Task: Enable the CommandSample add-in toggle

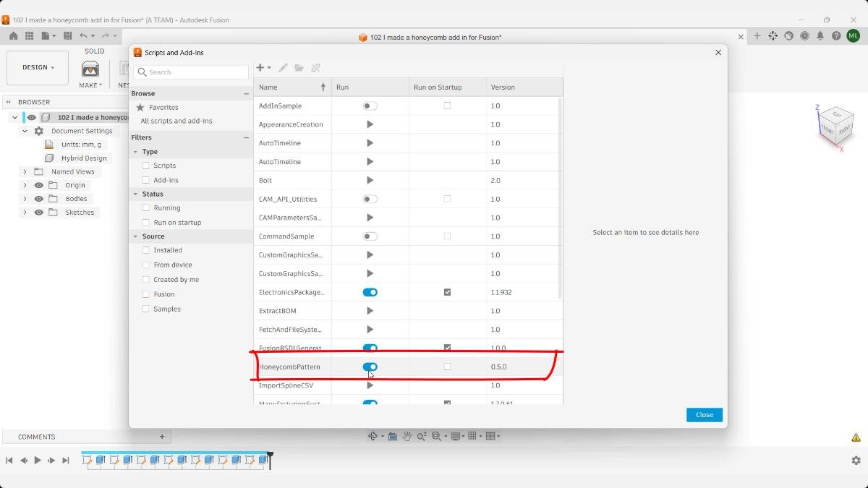Action: coord(370,236)
